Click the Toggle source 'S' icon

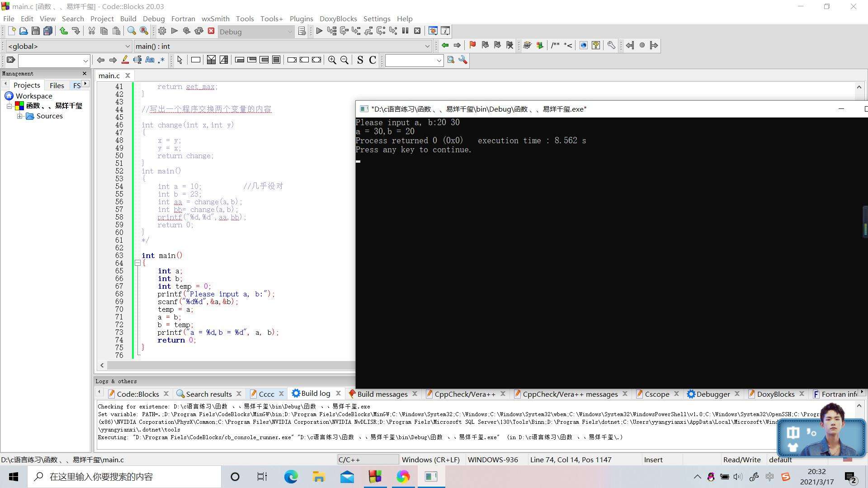pyautogui.click(x=360, y=60)
